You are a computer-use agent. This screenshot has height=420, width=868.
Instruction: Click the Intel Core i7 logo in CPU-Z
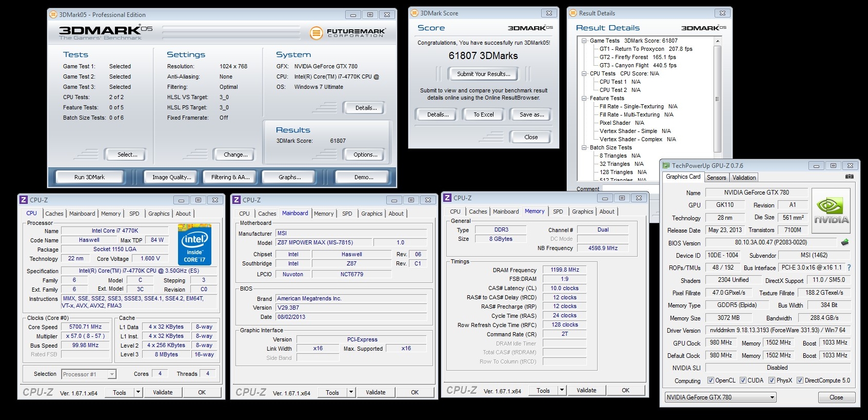point(195,244)
